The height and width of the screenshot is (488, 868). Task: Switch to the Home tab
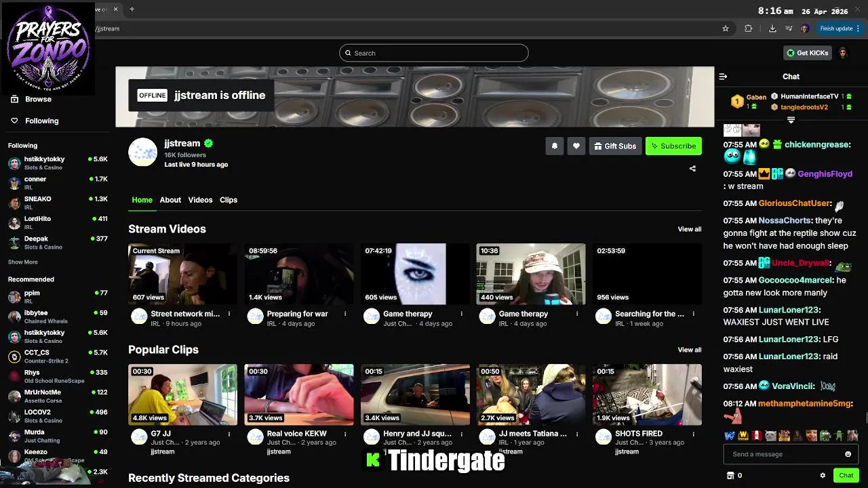coord(142,200)
